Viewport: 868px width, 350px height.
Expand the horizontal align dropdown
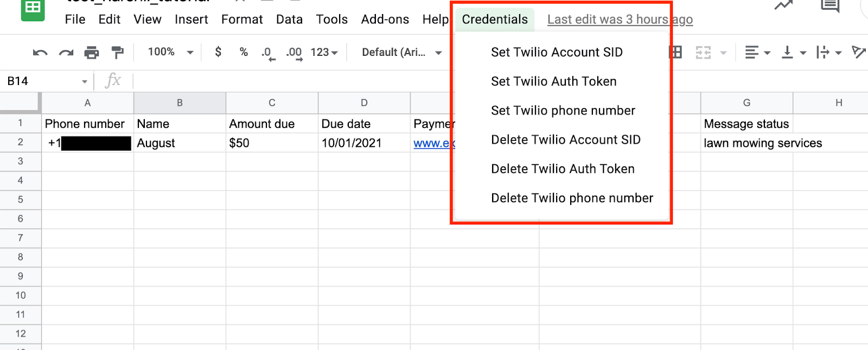(757, 53)
